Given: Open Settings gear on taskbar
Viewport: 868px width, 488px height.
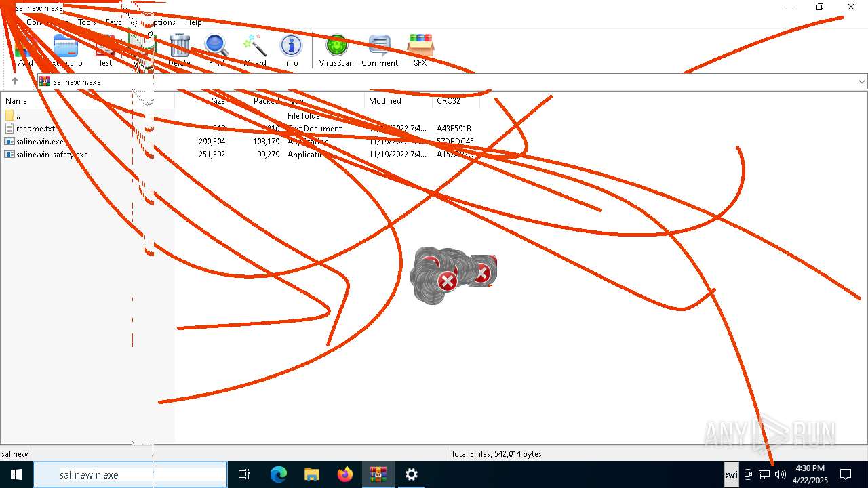Looking at the screenshot, I should pyautogui.click(x=411, y=474).
